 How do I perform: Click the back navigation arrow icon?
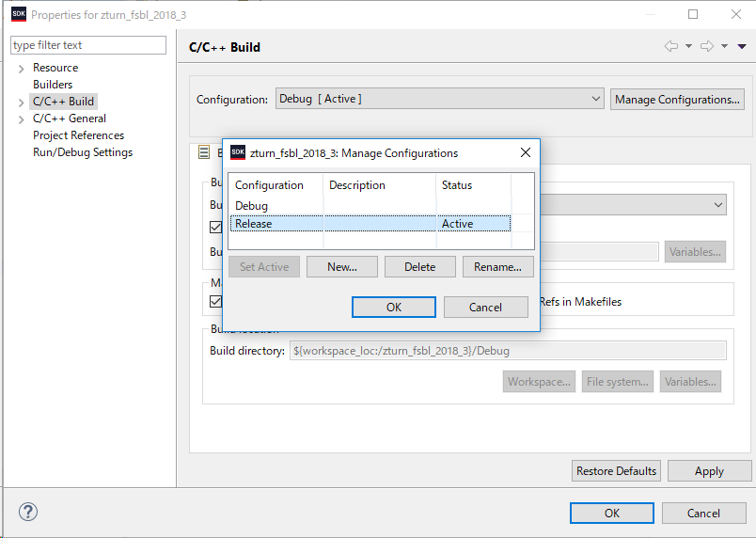pyautogui.click(x=670, y=46)
